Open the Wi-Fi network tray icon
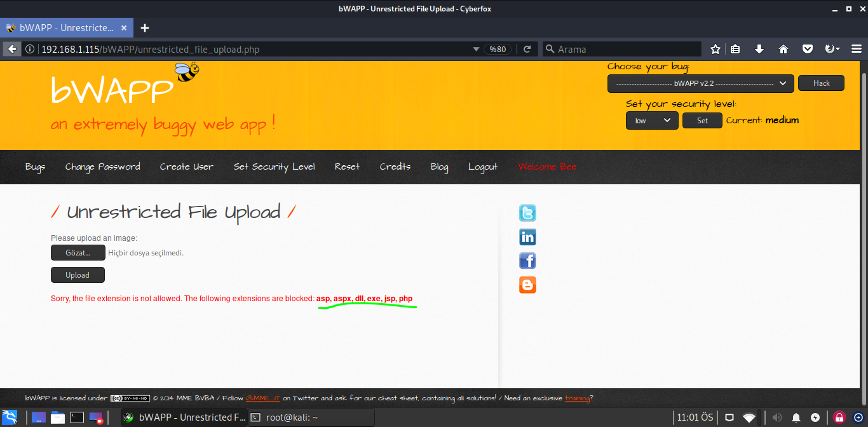The width and height of the screenshot is (868, 427). pyautogui.click(x=750, y=417)
